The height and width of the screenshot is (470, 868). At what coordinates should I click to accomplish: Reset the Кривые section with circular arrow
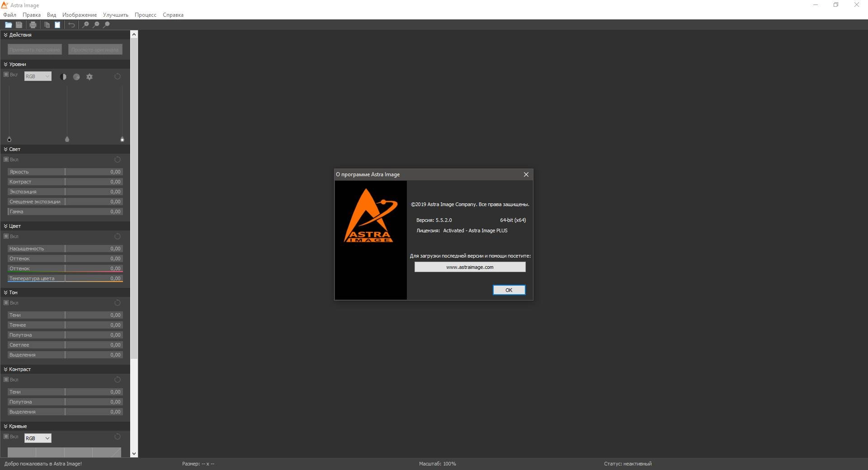[x=118, y=437]
